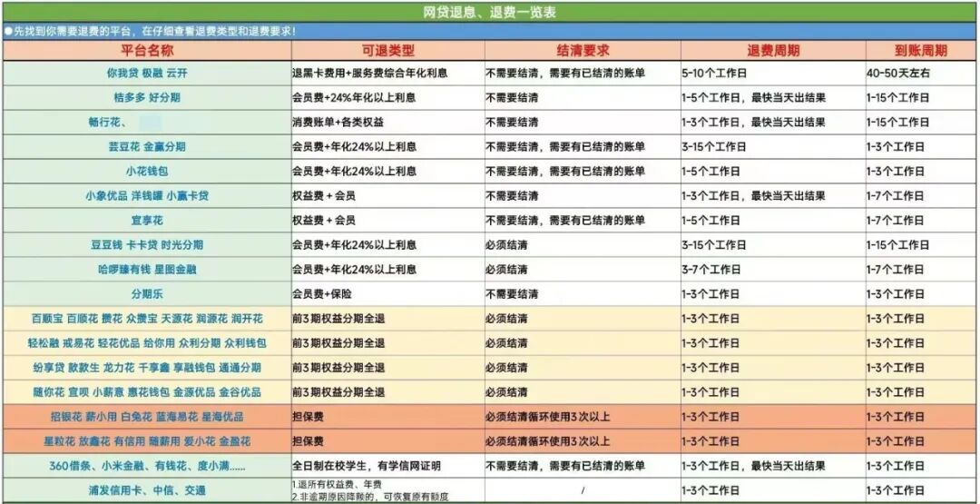
Task: Click the platform cell '小花钱包'
Action: [147, 172]
